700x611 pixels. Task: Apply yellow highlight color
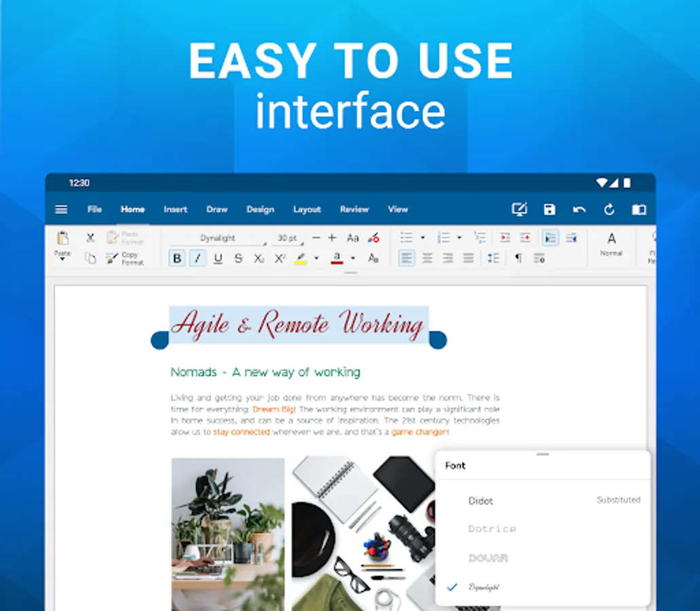[301, 259]
